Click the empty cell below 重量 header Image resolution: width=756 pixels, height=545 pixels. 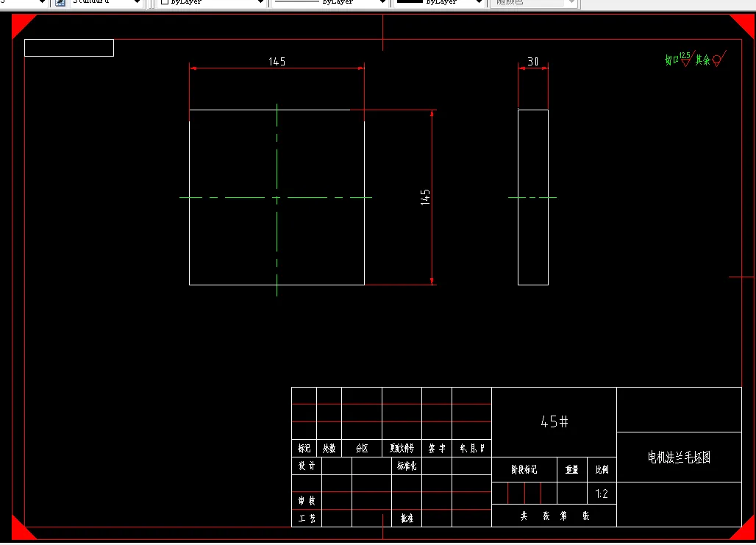point(572,493)
